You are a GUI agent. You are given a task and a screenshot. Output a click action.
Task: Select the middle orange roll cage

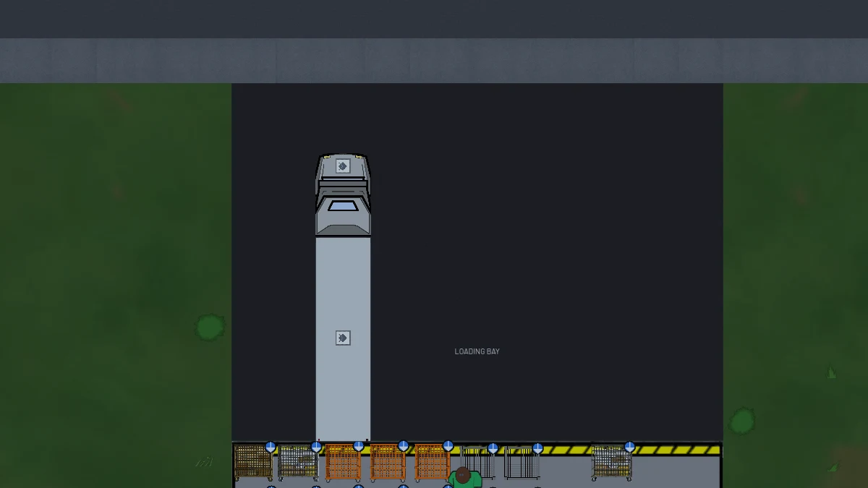[388, 463]
